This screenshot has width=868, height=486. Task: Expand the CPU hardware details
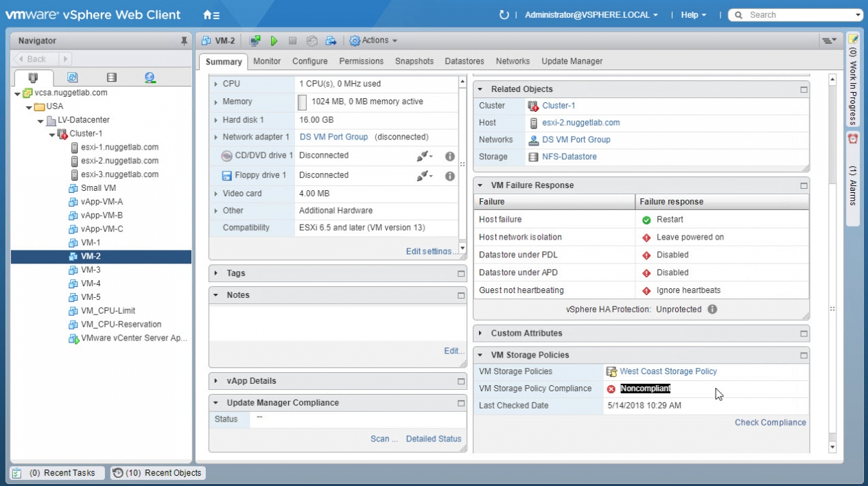215,84
